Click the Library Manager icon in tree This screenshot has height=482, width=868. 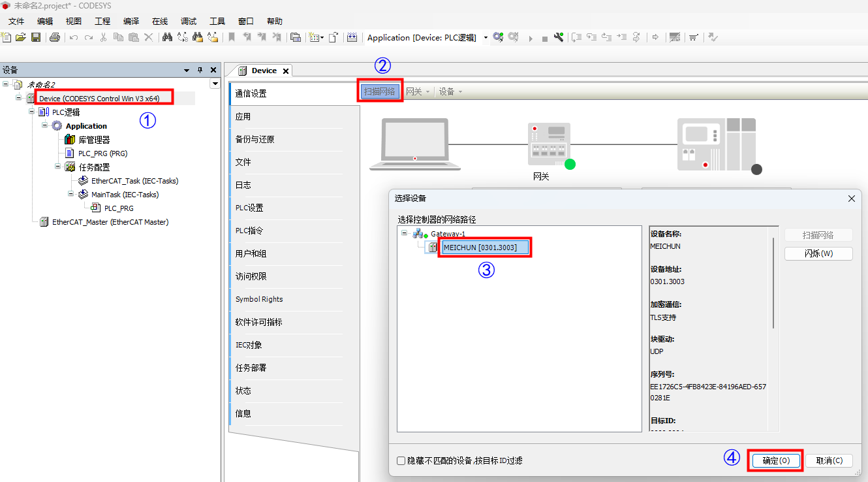pyautogui.click(x=70, y=140)
